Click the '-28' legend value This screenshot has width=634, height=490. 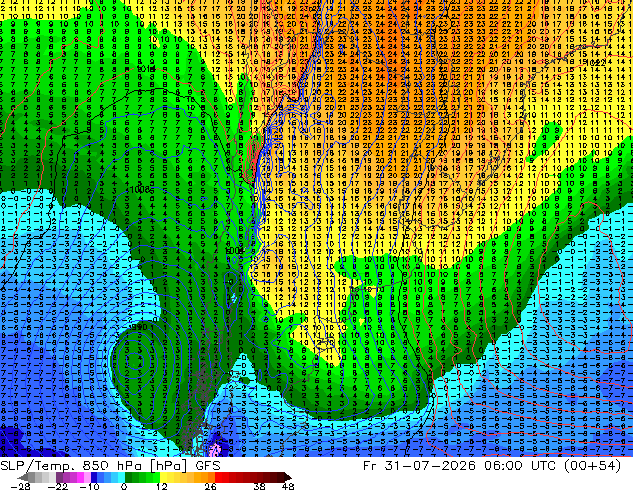click(20, 486)
